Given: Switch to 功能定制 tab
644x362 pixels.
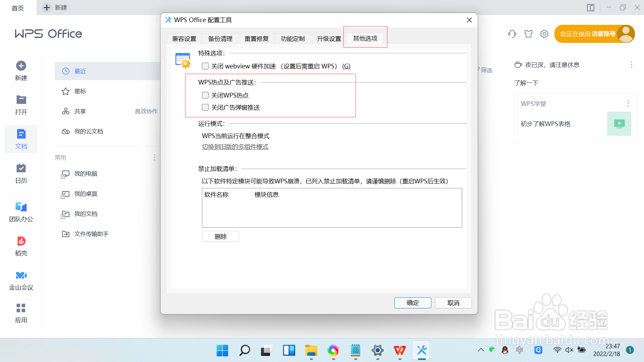Looking at the screenshot, I should click(293, 39).
